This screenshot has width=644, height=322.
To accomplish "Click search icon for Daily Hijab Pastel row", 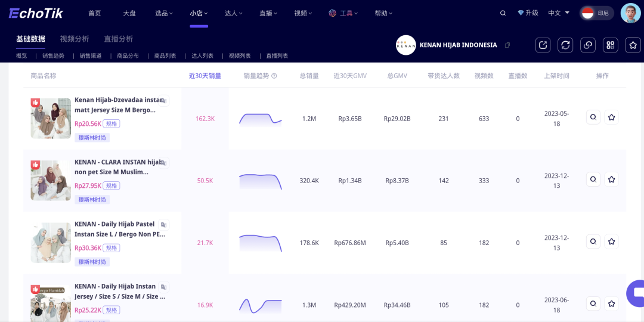I will 593,241.
